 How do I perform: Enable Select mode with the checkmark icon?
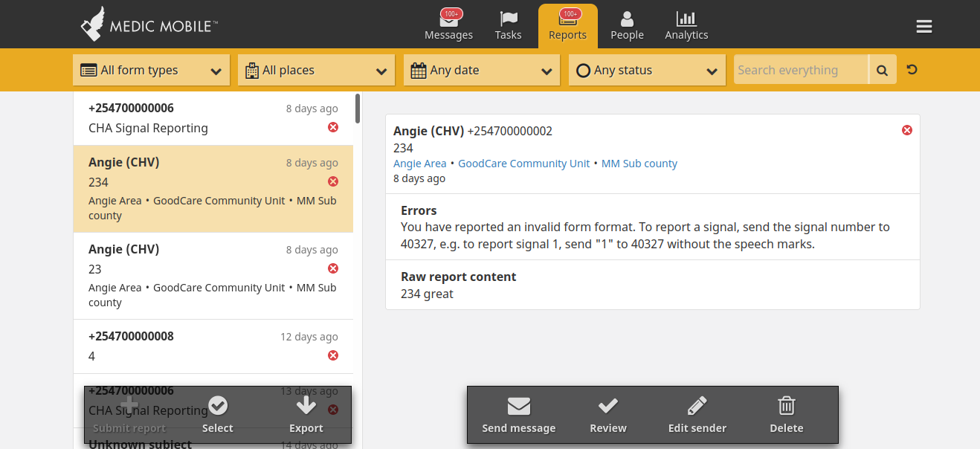tap(217, 414)
